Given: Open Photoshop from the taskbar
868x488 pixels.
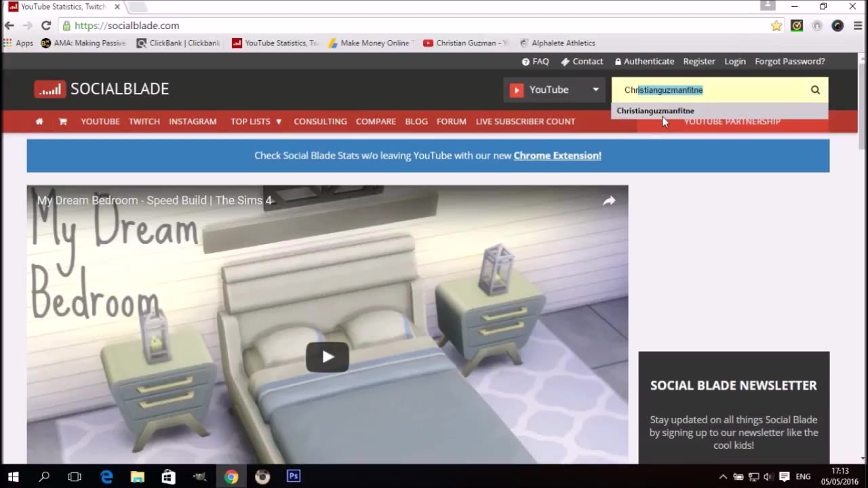Looking at the screenshot, I should coord(294,476).
